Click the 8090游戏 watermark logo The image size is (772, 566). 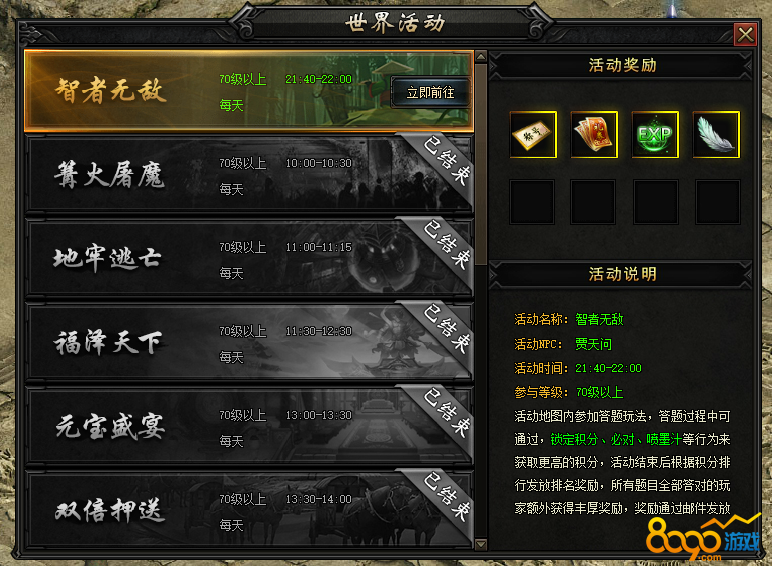coord(703,538)
